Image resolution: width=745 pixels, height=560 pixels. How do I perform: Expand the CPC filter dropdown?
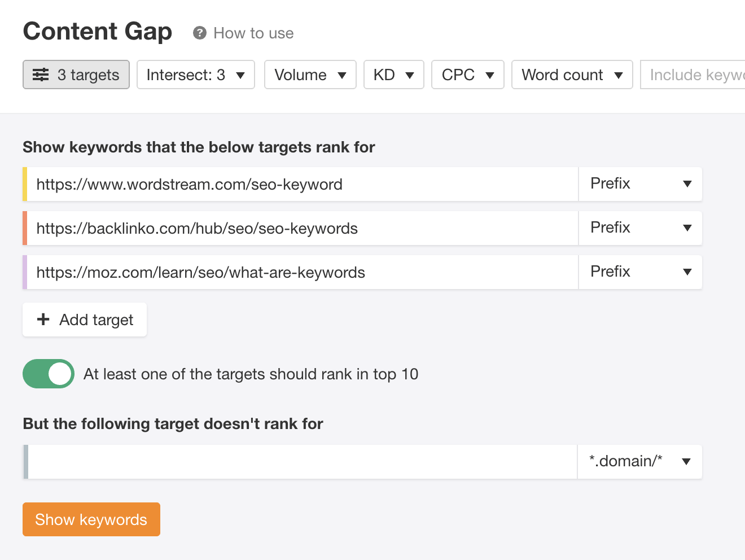[467, 75]
